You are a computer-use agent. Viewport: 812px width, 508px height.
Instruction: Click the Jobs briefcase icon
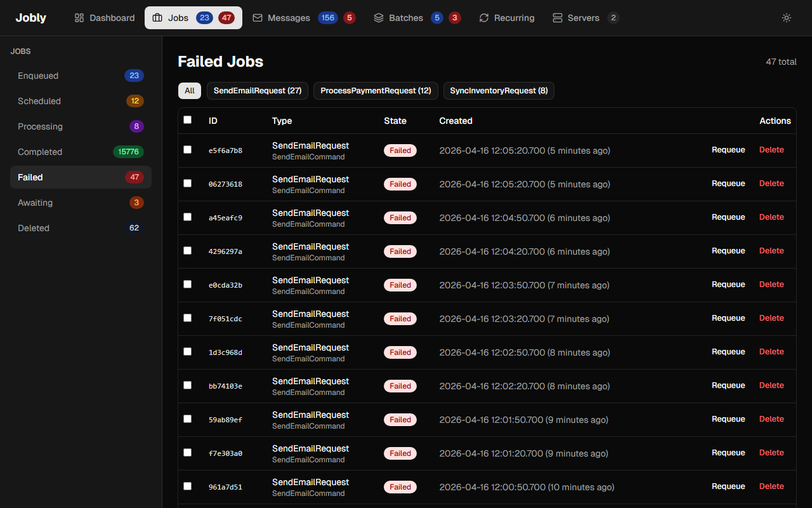(157, 18)
